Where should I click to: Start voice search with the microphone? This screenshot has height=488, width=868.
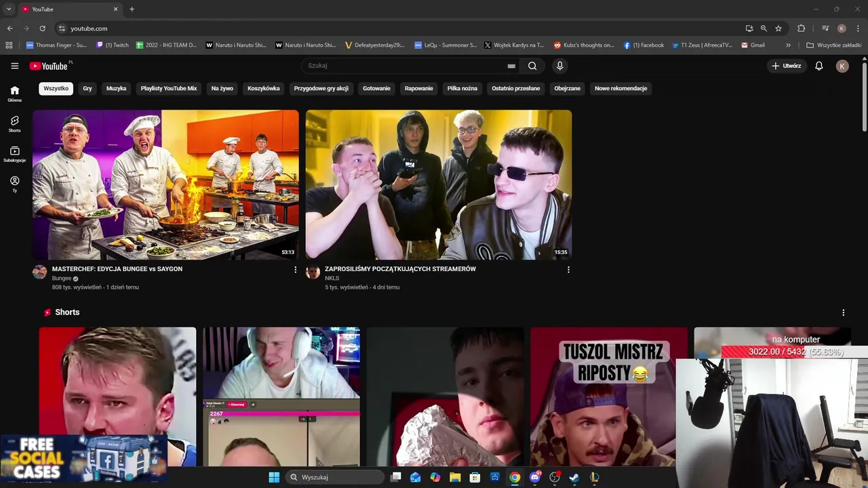pyautogui.click(x=559, y=66)
